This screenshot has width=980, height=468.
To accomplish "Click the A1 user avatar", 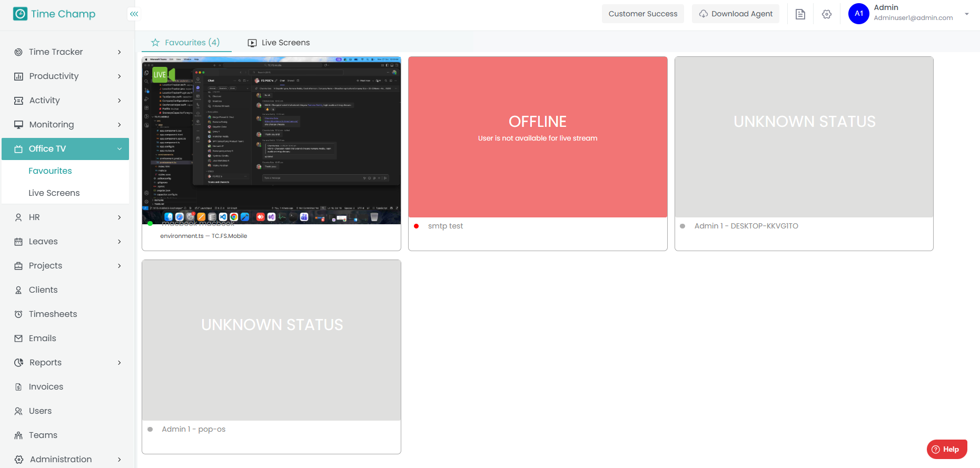I will click(858, 14).
